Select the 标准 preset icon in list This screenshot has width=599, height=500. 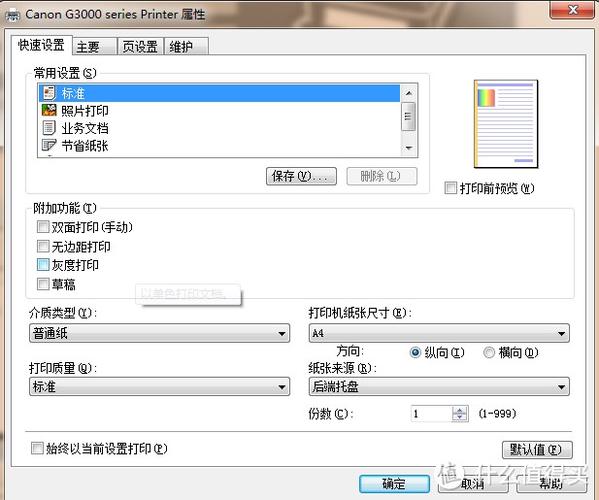(x=49, y=93)
